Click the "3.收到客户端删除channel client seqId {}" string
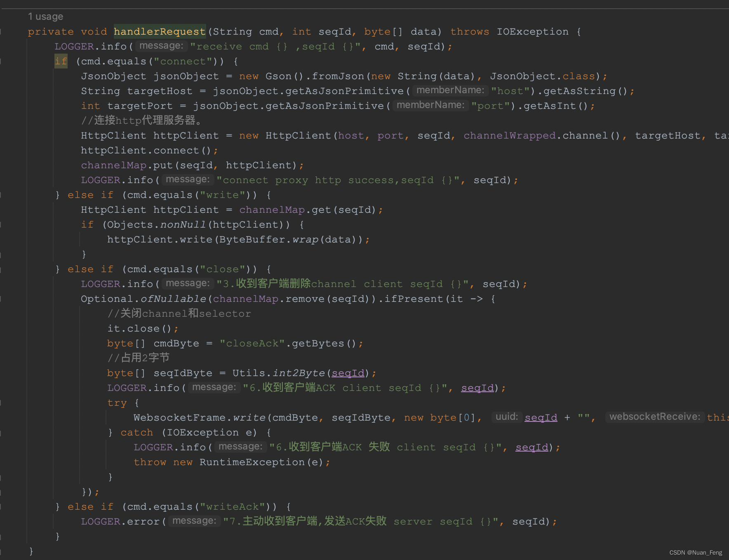This screenshot has height=560, width=729. (343, 284)
